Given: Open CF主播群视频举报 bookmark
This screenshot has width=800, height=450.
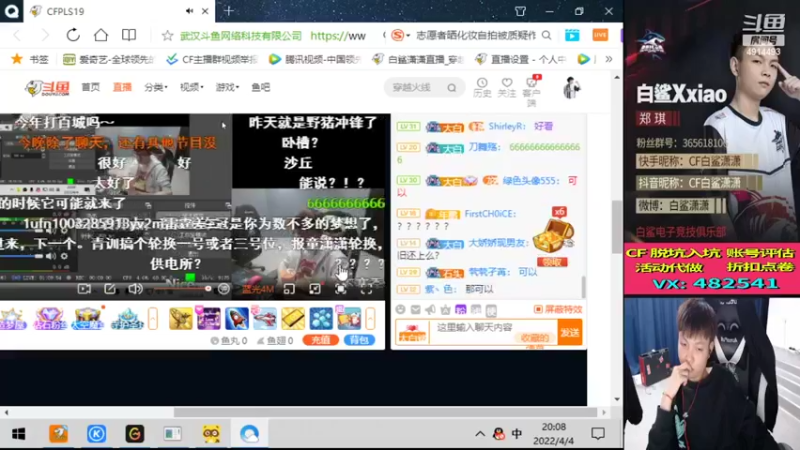Looking at the screenshot, I should point(212,60).
